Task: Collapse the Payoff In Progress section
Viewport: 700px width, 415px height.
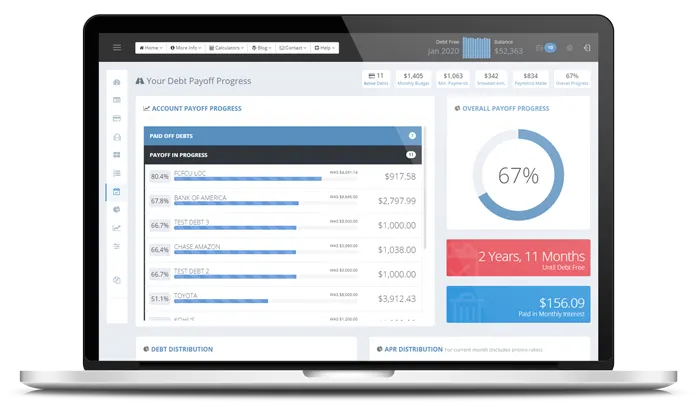Action: click(x=283, y=155)
